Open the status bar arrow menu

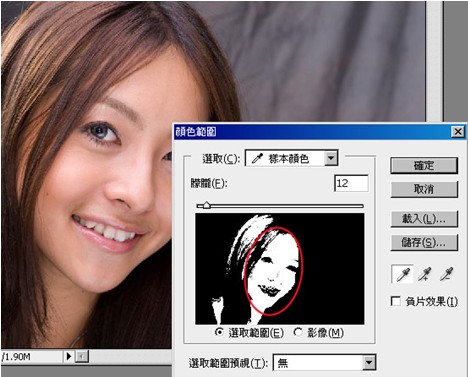click(68, 356)
